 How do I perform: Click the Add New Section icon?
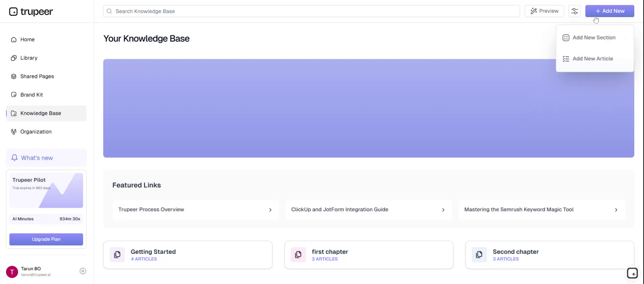[566, 38]
